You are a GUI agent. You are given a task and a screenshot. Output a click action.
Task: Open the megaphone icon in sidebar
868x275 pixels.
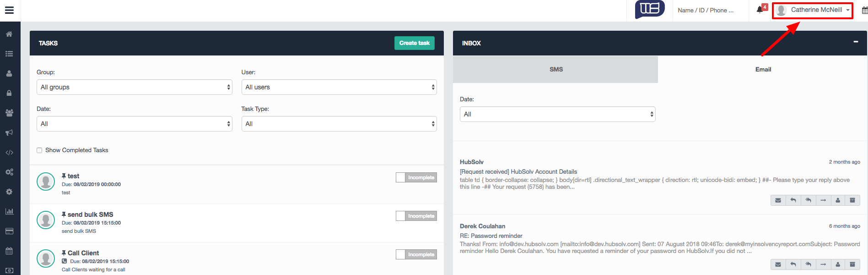click(x=9, y=133)
